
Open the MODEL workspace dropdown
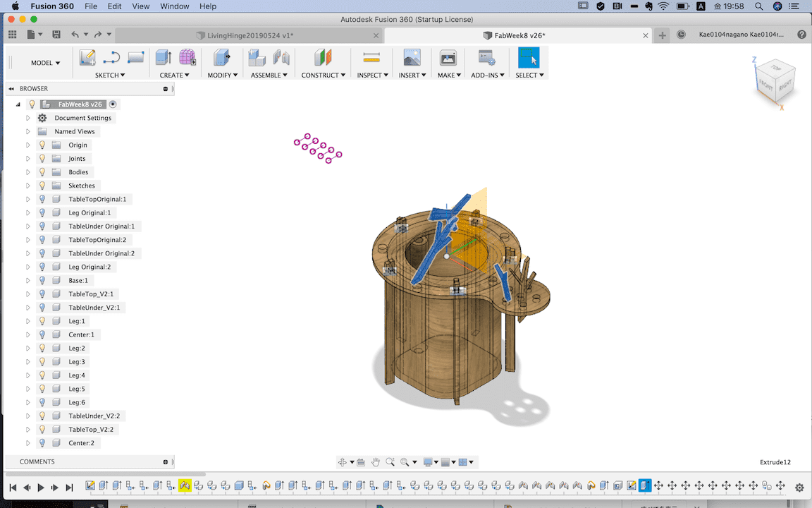coord(45,63)
